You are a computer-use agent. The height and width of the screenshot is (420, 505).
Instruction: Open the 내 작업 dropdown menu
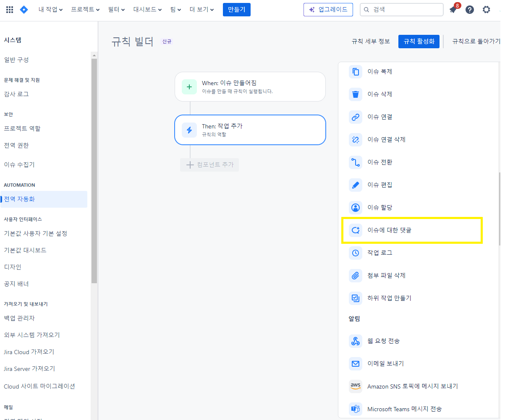coord(50,10)
